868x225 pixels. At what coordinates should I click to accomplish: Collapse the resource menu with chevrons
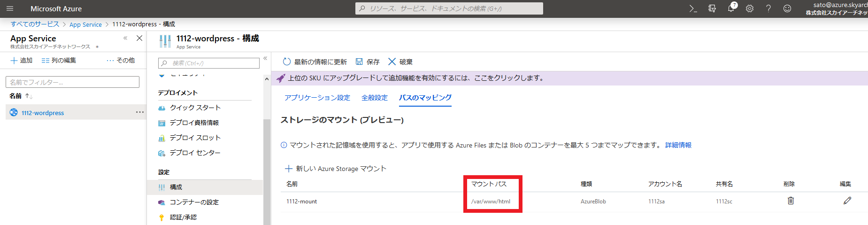coord(265,58)
